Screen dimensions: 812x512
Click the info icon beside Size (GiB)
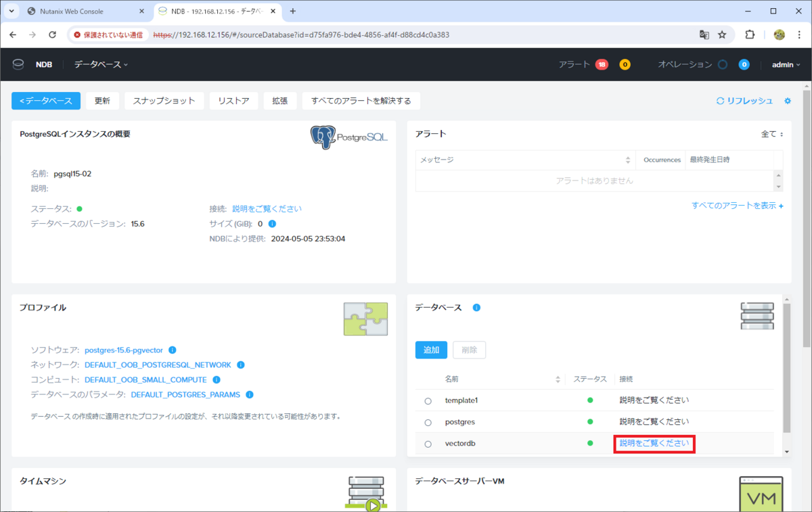point(272,224)
